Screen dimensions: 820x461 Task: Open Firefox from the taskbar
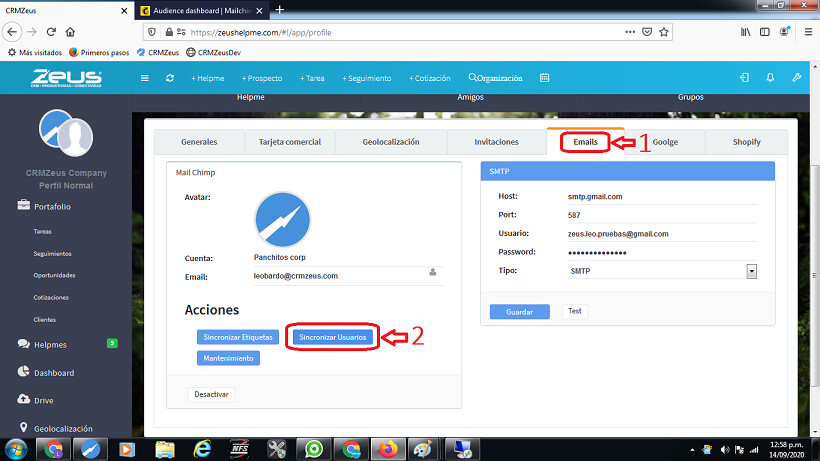pos(388,449)
